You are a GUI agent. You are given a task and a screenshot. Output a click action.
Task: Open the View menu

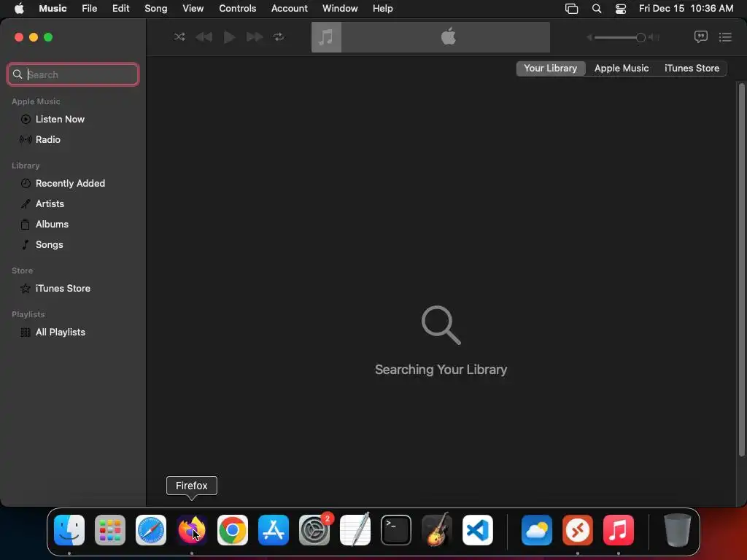[x=193, y=8]
